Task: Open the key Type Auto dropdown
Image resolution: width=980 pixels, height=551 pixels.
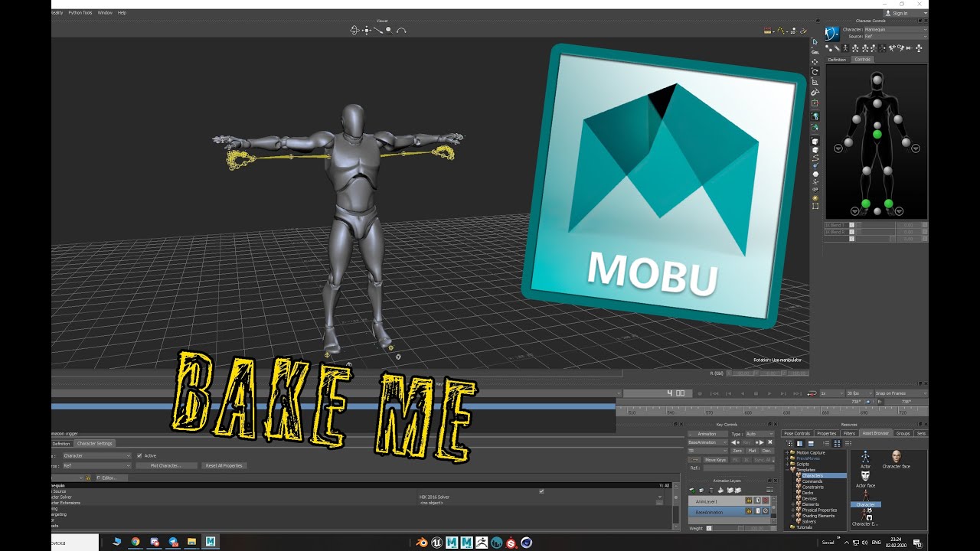Action: 760,434
